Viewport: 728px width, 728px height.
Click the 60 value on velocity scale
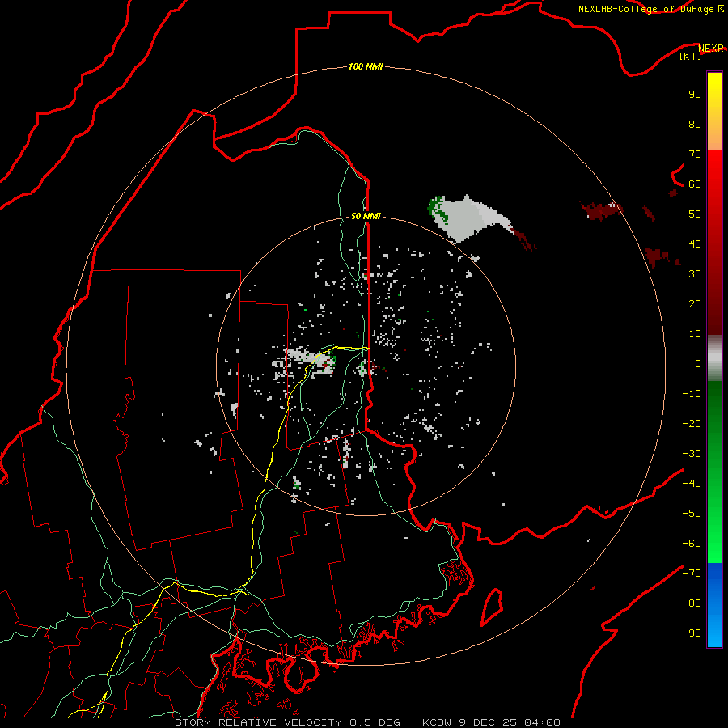tap(695, 184)
